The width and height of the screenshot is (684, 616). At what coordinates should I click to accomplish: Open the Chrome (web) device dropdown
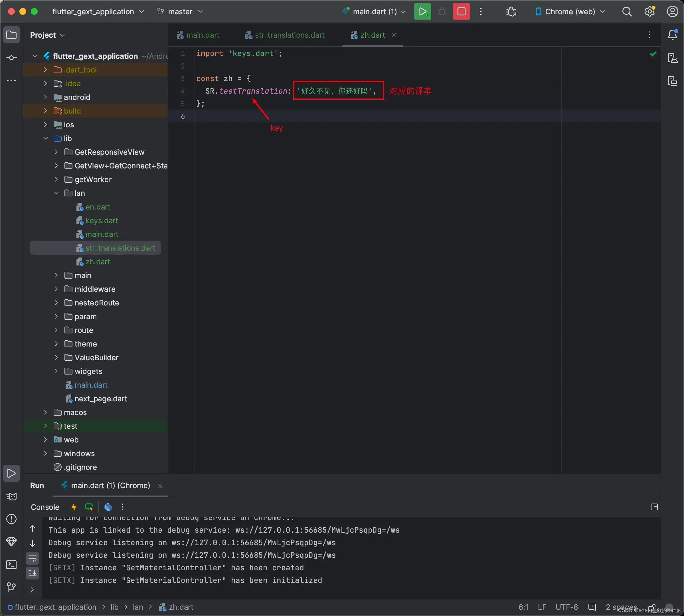(570, 12)
